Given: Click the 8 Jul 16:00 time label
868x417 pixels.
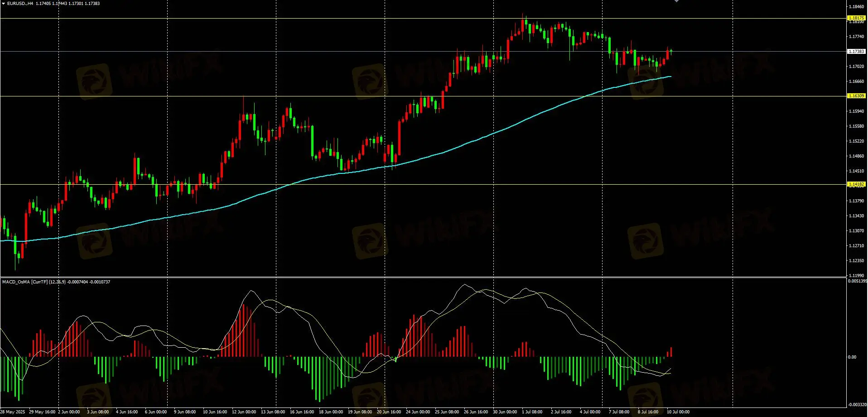Looking at the screenshot, I should 648,412.
